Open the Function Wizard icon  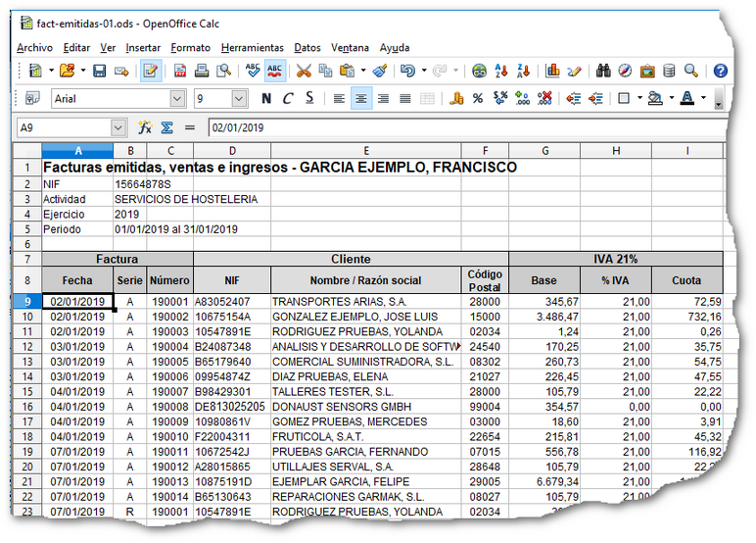point(145,127)
